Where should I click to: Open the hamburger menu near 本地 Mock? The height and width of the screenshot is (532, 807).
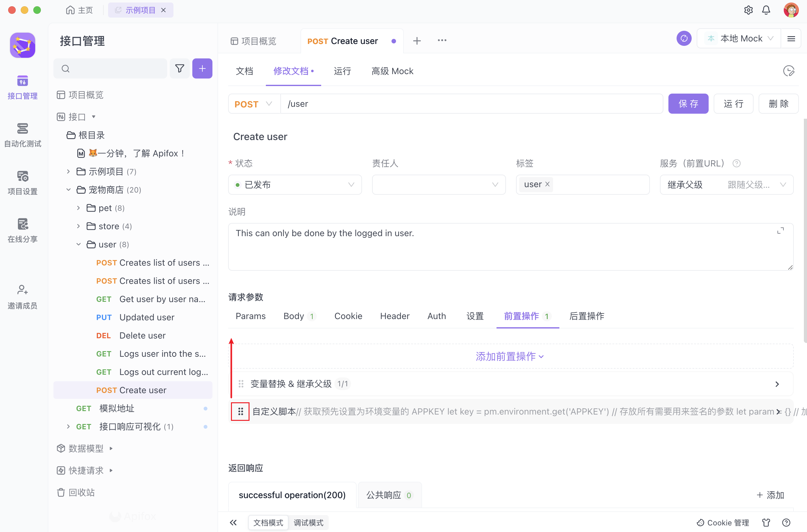pyautogui.click(x=791, y=38)
